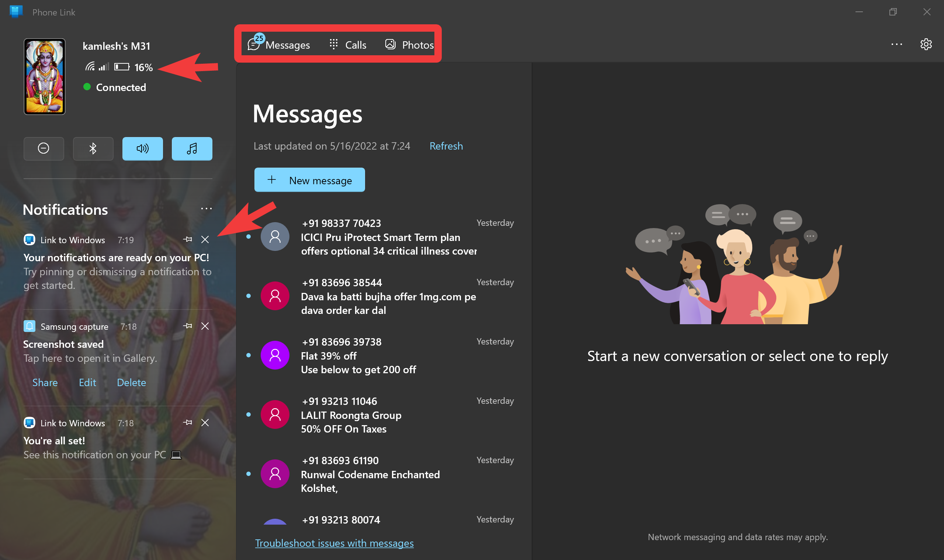Click avatar of +91 83696 38544 contact
The image size is (944, 560).
[275, 296]
